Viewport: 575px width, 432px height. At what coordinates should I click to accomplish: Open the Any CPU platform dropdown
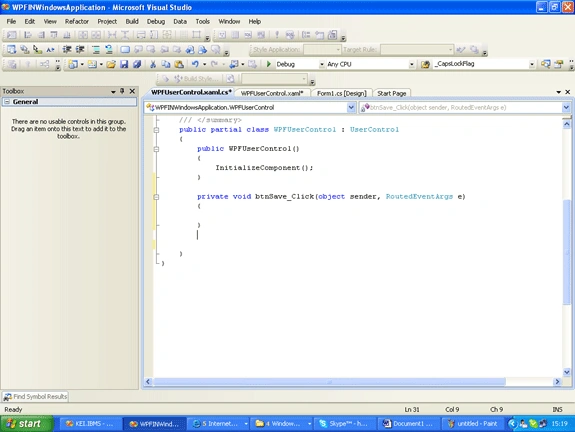click(412, 64)
